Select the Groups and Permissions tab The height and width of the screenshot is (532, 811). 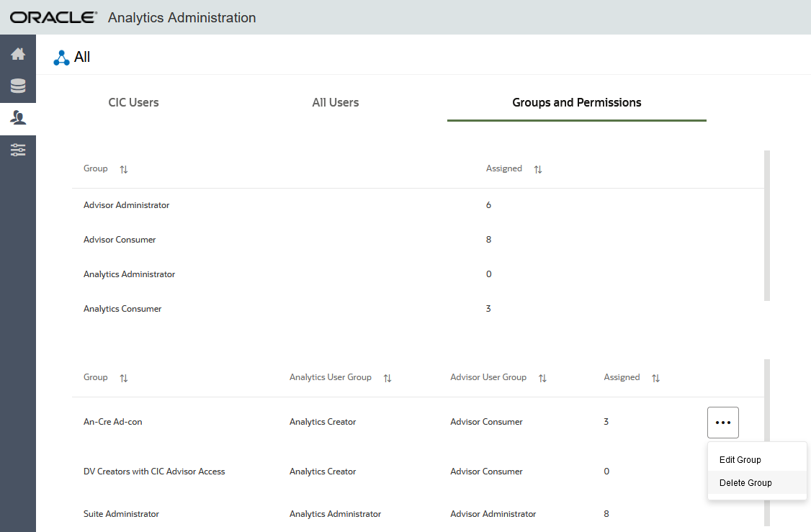point(577,102)
